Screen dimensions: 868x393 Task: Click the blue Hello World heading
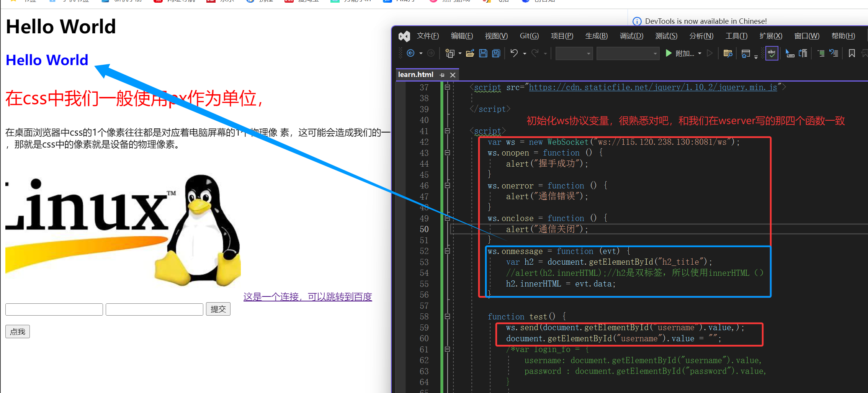tap(47, 60)
